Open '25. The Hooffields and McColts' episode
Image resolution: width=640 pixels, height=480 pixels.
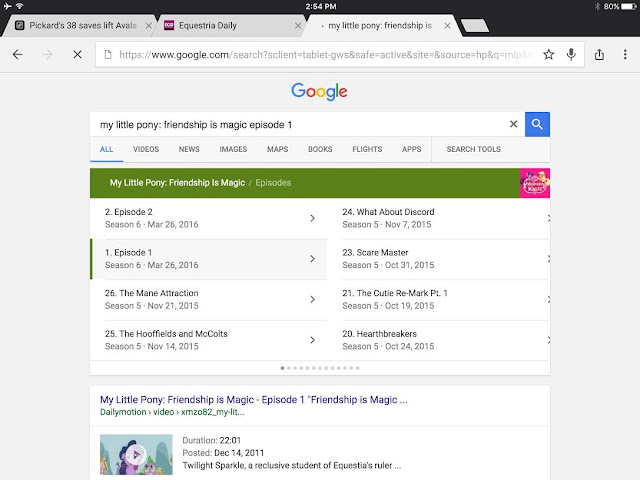coord(209,340)
